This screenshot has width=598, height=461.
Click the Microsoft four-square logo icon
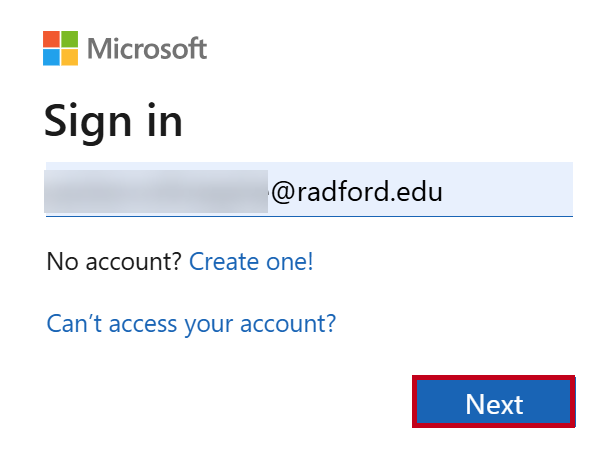[x=60, y=48]
